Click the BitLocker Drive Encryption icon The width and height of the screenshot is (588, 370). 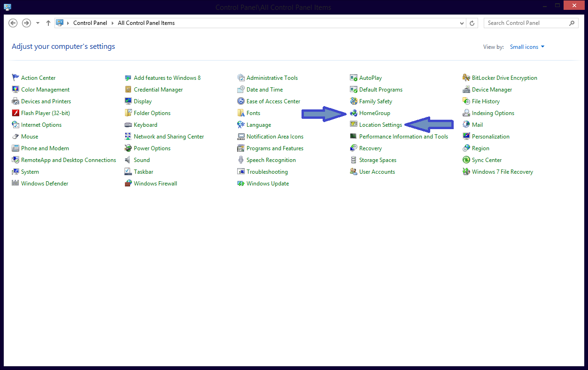coord(466,78)
